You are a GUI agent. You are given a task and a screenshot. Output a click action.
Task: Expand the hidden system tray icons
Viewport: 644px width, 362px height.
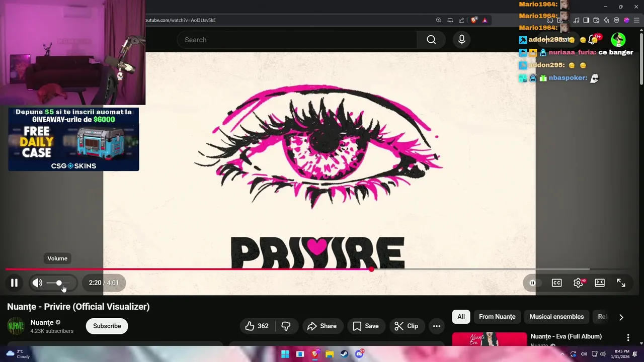562,354
